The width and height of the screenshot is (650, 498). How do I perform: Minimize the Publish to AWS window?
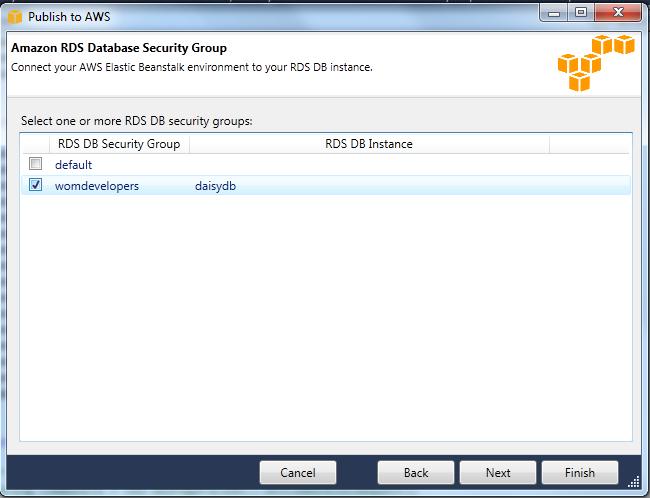pos(553,13)
